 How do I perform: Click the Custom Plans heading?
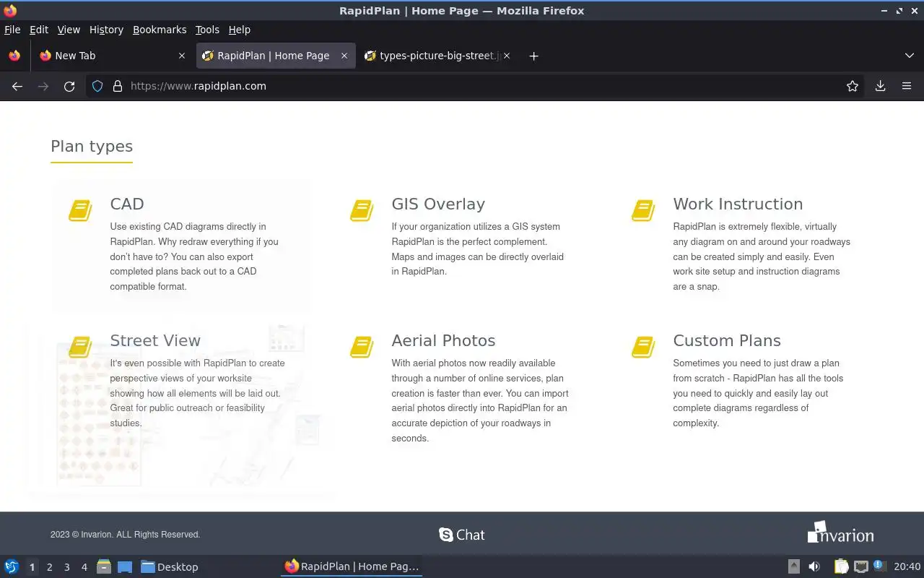(x=727, y=340)
